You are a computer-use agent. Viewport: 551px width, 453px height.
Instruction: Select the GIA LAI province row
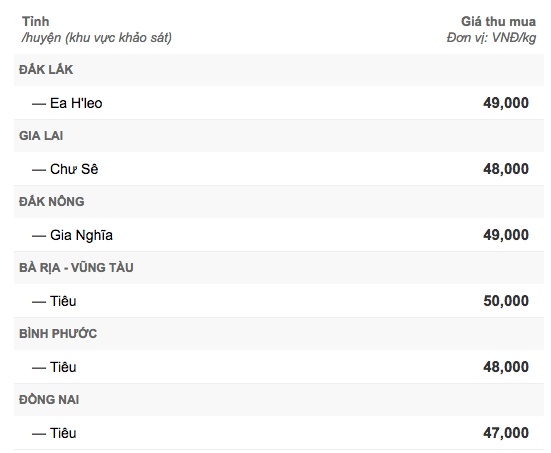279,136
